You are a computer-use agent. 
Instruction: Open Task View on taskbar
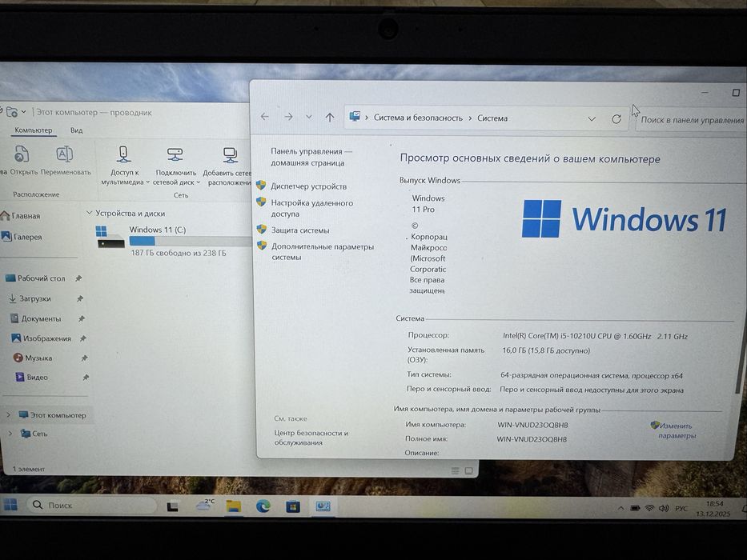(x=172, y=506)
